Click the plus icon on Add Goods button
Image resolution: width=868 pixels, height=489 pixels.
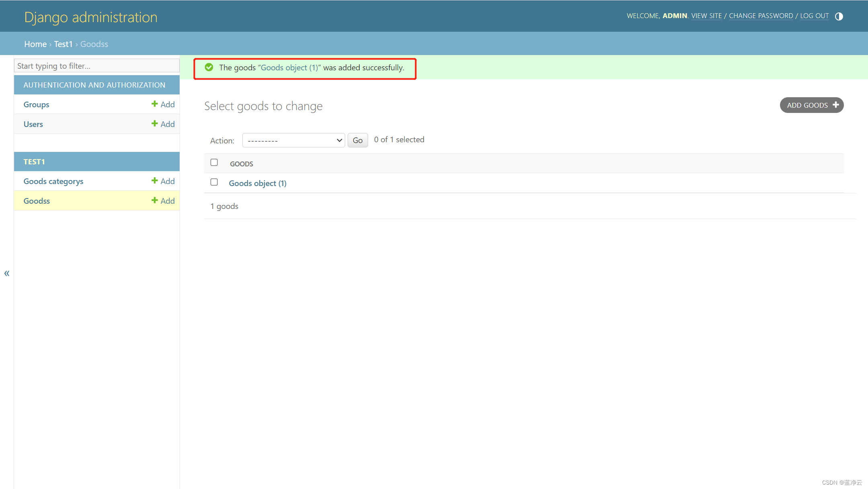click(x=836, y=105)
